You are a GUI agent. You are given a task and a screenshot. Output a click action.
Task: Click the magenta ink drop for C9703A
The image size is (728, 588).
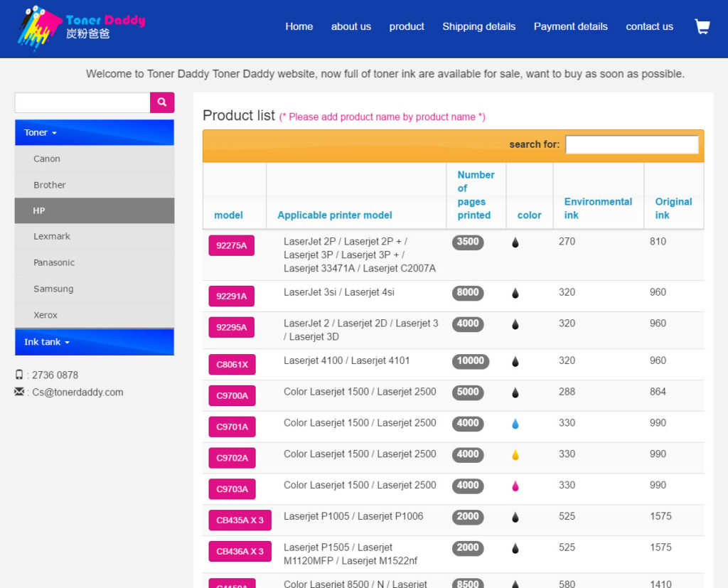(515, 486)
